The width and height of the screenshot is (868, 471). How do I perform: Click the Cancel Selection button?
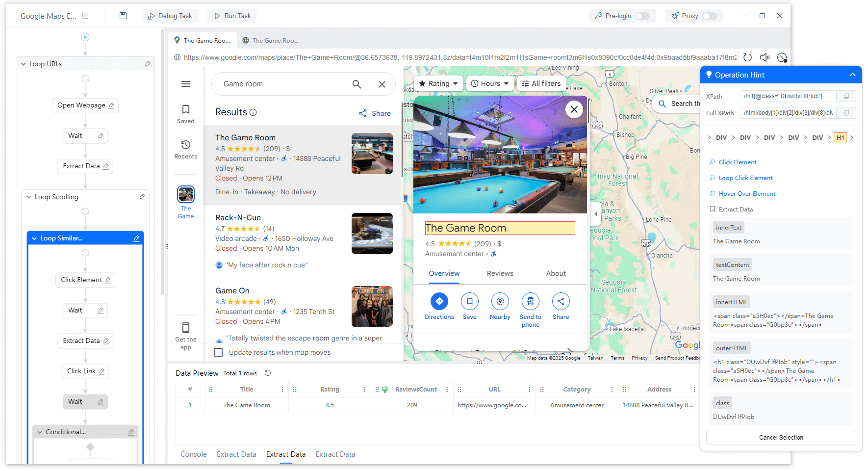[x=781, y=437]
